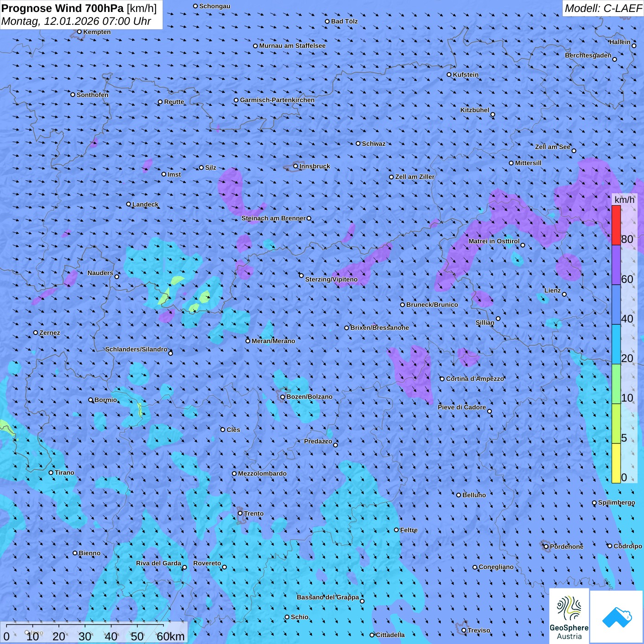Click the 'Meran/Merano' label

(273, 341)
